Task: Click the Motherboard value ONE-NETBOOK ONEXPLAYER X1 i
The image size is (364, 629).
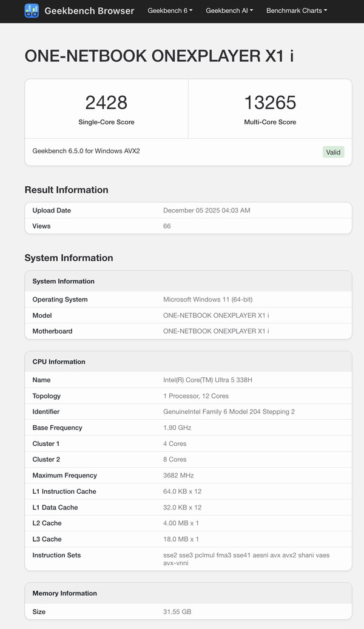Action: coord(215,331)
